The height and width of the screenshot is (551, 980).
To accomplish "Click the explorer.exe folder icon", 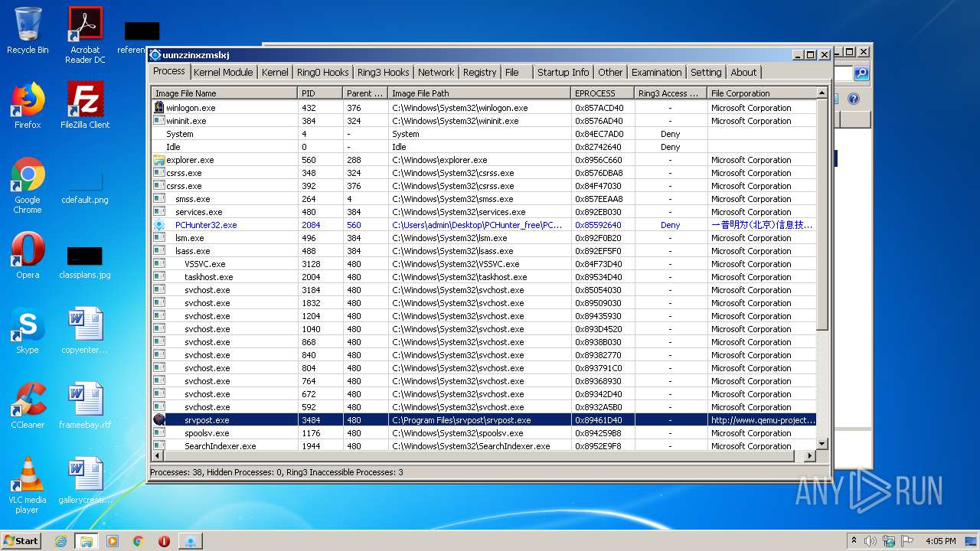I will [159, 160].
